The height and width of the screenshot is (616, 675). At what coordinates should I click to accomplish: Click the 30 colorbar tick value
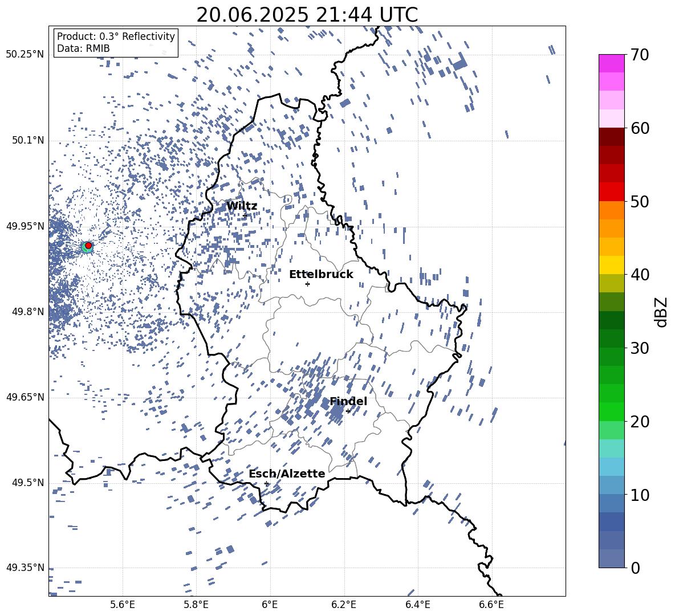[x=640, y=348]
